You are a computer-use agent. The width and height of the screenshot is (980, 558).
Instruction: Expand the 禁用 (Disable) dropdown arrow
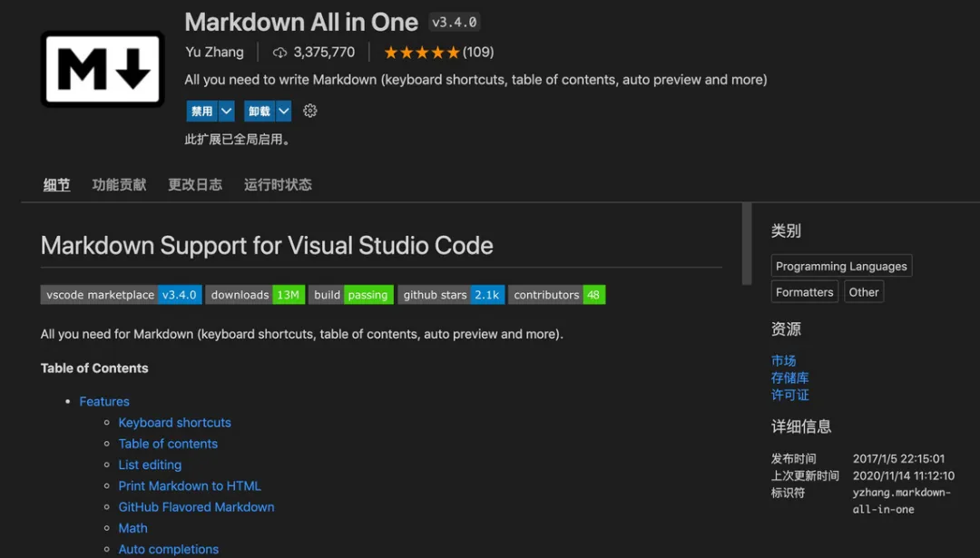tap(227, 111)
